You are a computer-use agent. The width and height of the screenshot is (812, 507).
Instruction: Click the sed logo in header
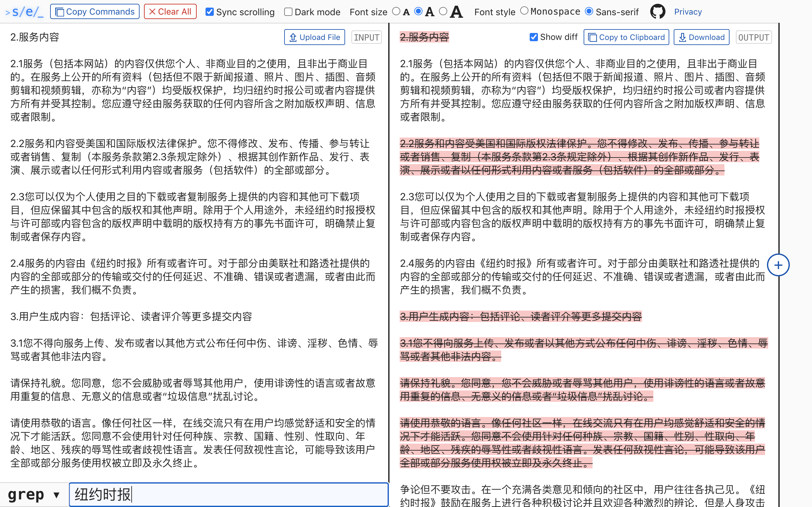click(x=24, y=12)
